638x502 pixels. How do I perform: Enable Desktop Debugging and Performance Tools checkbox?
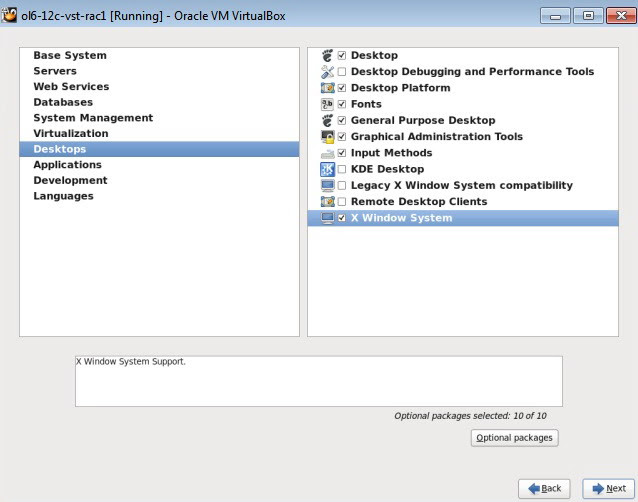coord(342,72)
